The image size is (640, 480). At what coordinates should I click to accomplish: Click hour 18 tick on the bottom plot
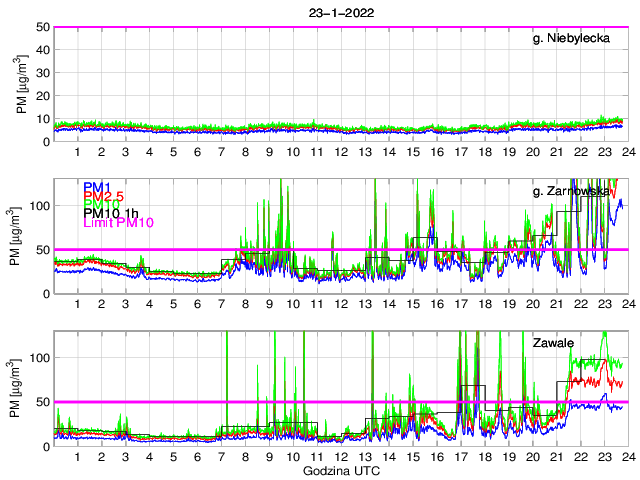(x=485, y=457)
